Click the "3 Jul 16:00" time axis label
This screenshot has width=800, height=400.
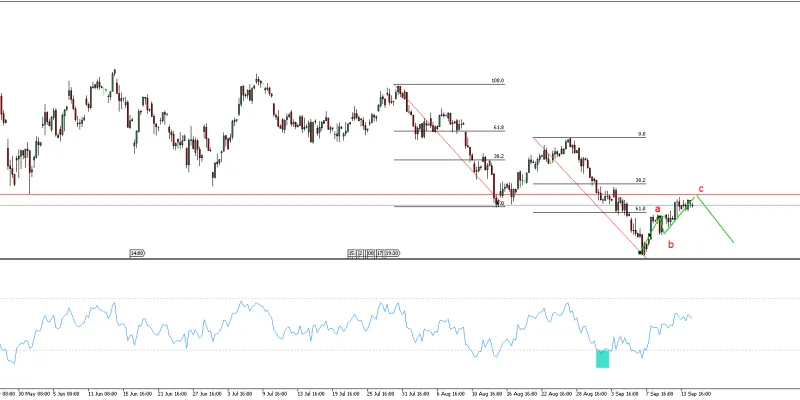(241, 394)
